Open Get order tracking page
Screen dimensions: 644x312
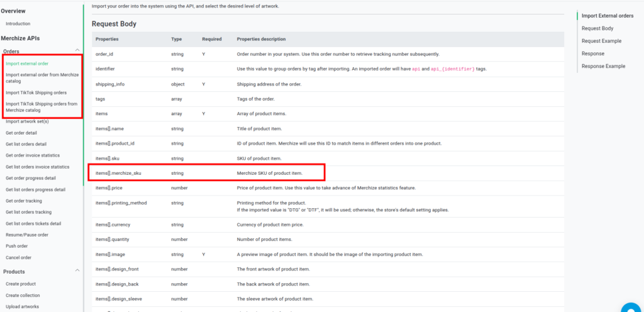coord(24,201)
